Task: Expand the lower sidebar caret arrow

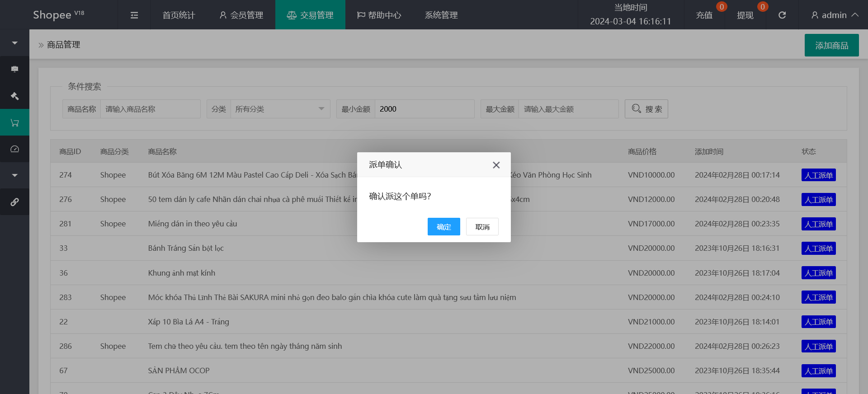Action: pyautogui.click(x=14, y=175)
